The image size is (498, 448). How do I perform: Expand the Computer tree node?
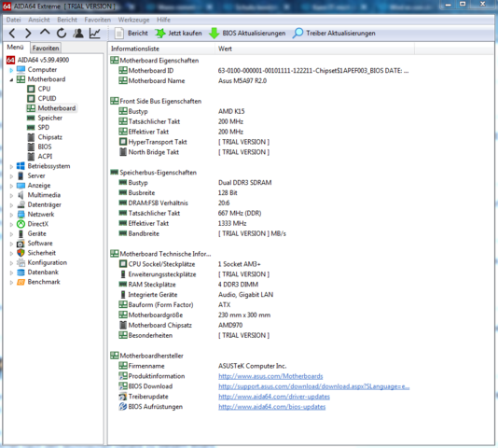click(x=11, y=70)
